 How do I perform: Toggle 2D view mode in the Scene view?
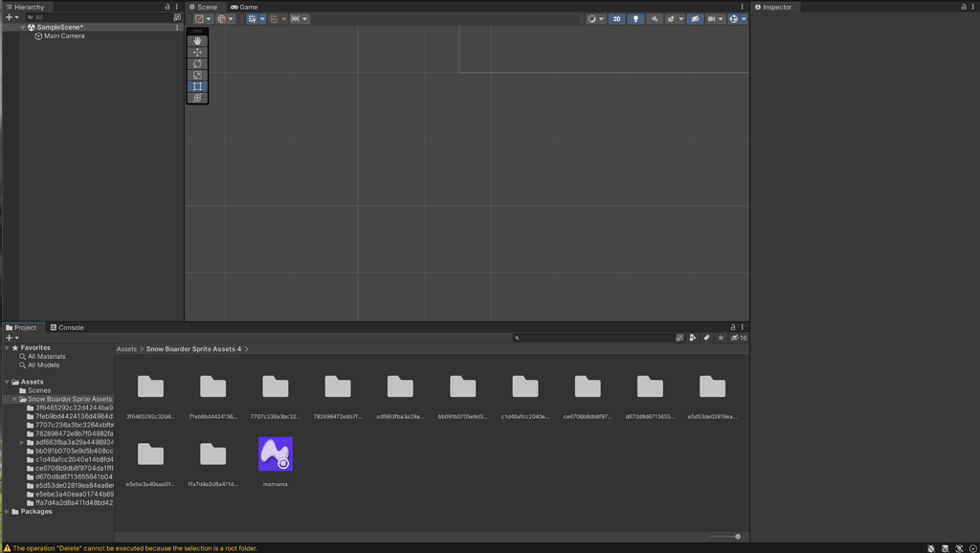pos(616,18)
